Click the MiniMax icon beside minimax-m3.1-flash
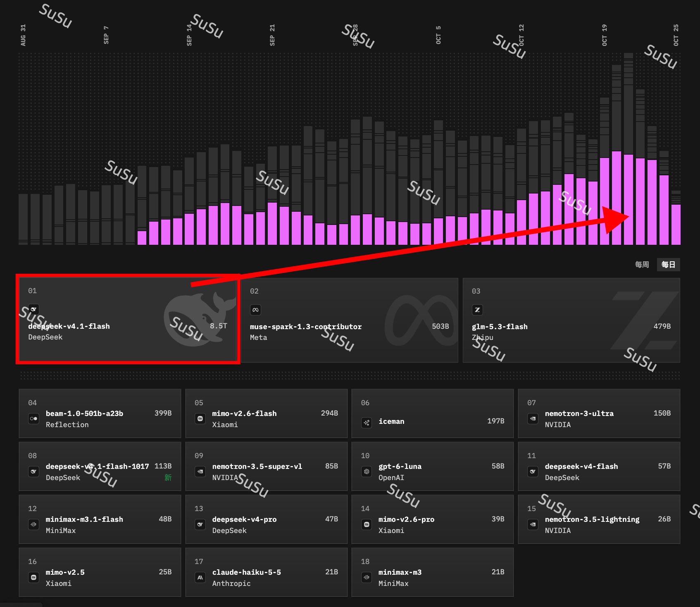 click(x=33, y=524)
